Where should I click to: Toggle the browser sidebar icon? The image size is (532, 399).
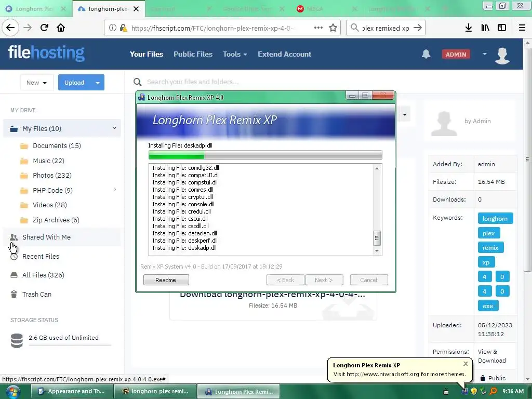[502, 28]
